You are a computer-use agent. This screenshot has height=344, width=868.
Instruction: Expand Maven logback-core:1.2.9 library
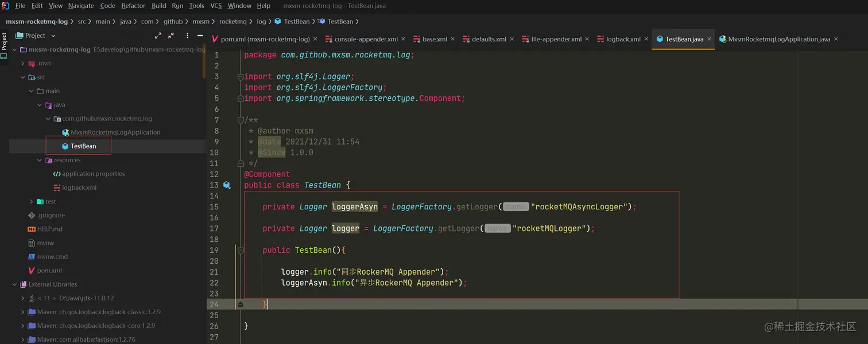coord(23,326)
